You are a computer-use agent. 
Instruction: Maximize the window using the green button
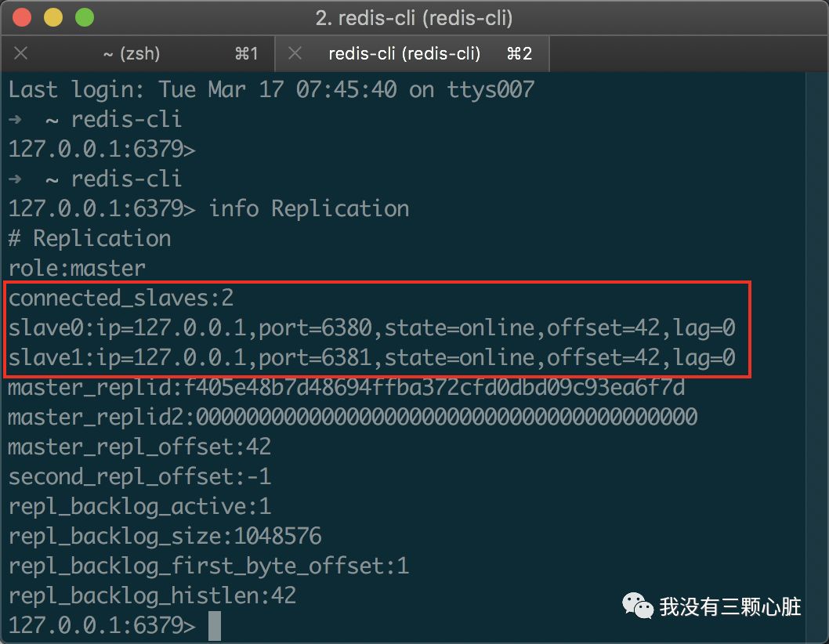[x=83, y=17]
